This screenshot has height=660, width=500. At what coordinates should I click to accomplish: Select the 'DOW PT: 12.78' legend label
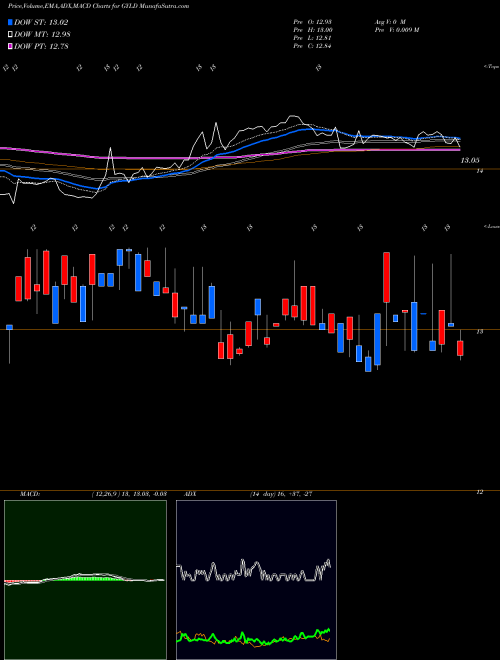click(41, 46)
